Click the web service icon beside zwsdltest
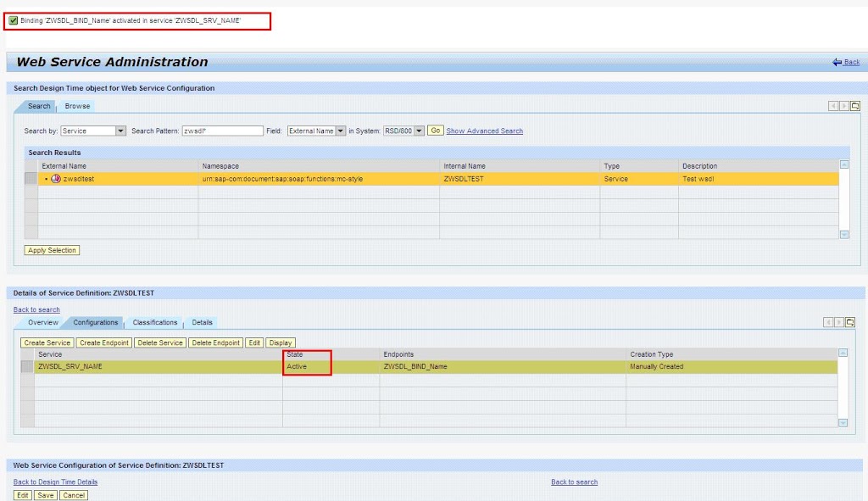This screenshot has height=501, width=868. [x=55, y=180]
